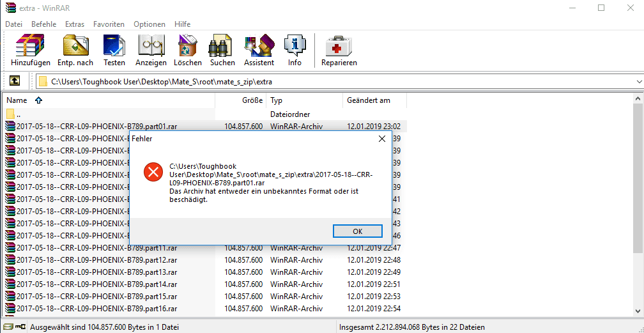The height and width of the screenshot is (333, 644).
Task: Click the Info toolbar icon
Action: click(295, 46)
